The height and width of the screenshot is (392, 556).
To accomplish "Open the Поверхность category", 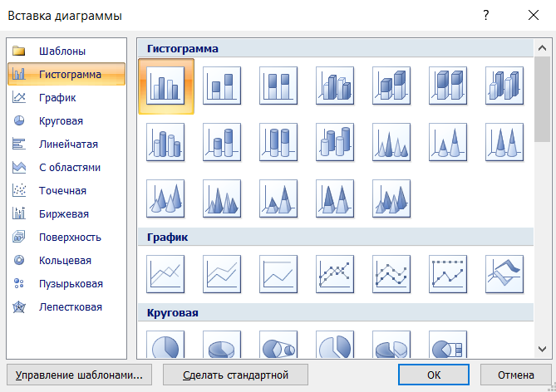I will 66,238.
